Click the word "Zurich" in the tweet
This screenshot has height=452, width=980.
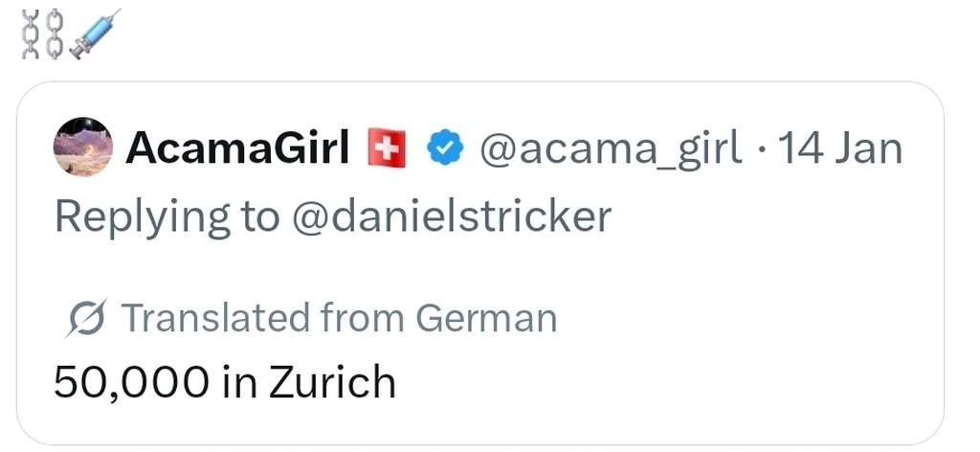pyautogui.click(x=331, y=382)
